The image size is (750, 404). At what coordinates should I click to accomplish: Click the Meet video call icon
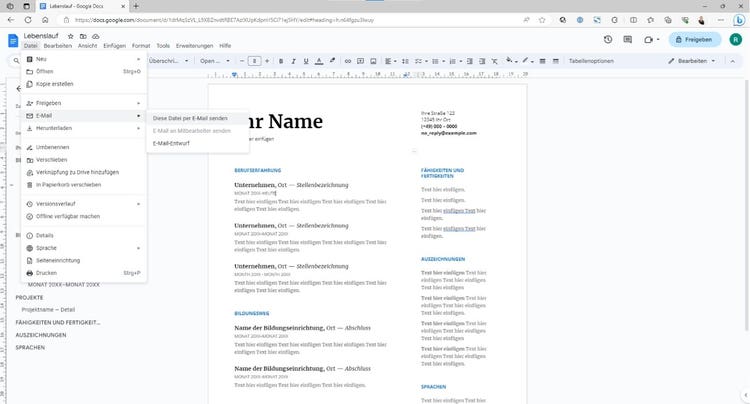[x=651, y=40]
